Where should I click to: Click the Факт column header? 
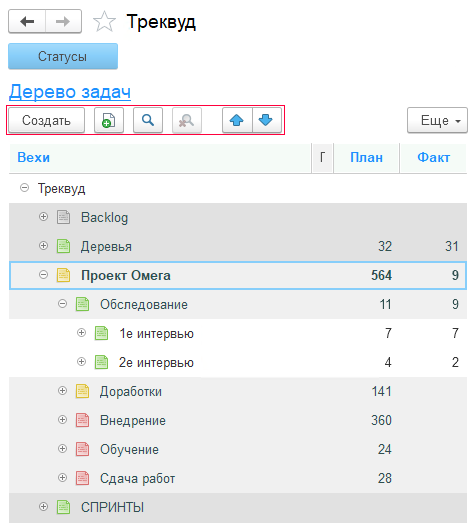433,157
